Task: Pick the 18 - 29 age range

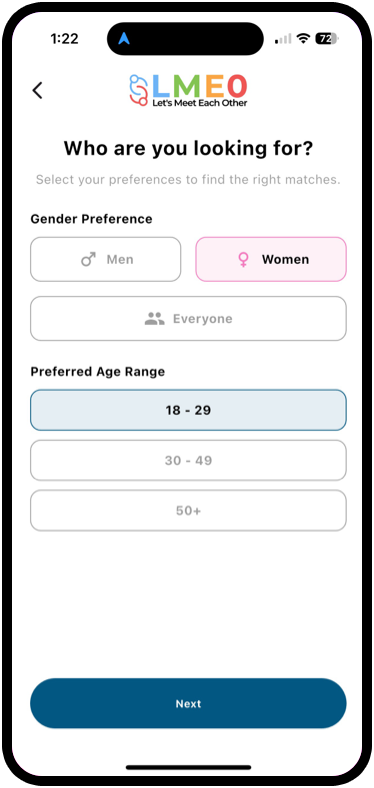Action: 189,410
